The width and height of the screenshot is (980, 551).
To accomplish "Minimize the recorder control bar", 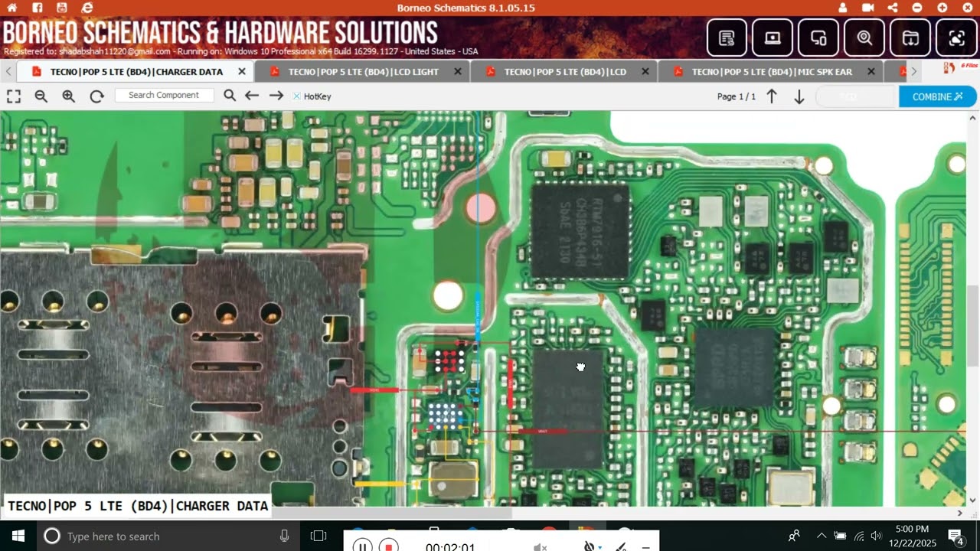I will [x=646, y=547].
